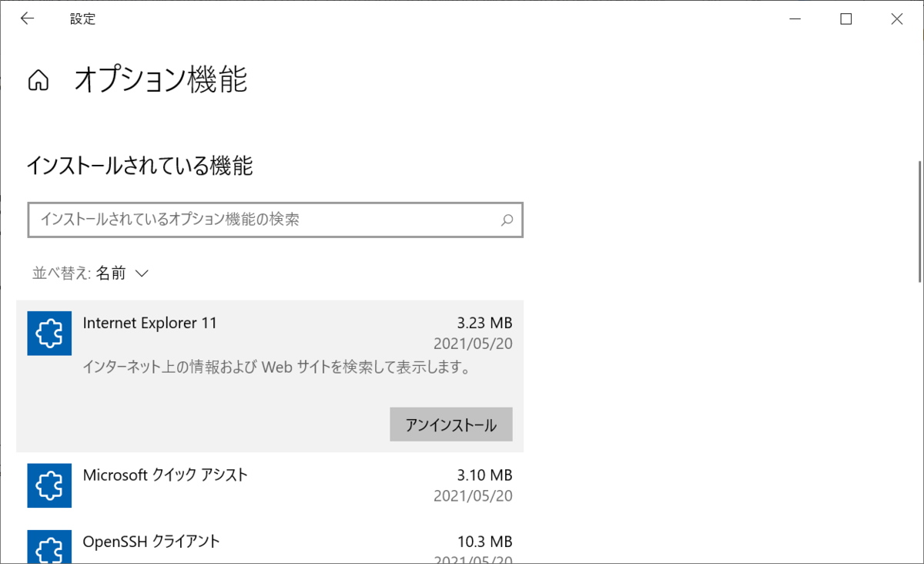Select the Microsoft クイック アシスト puzzle icon

(x=49, y=485)
